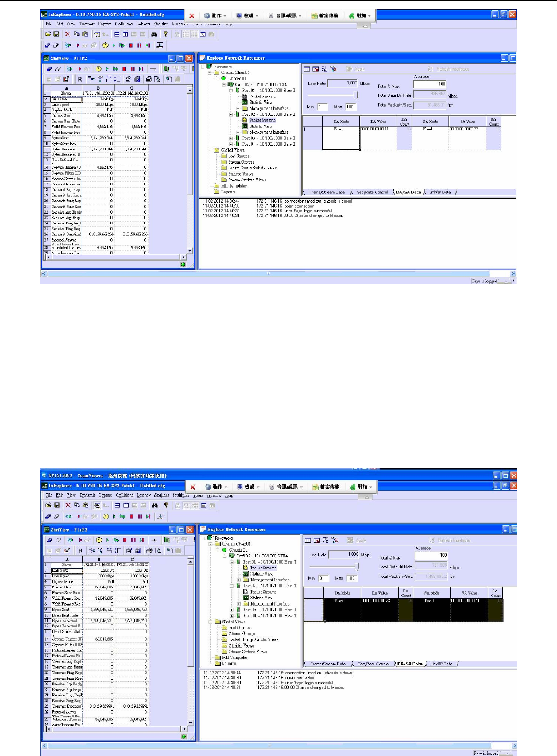Click R icon in first screenshot's StatView toolbar

click(79, 79)
